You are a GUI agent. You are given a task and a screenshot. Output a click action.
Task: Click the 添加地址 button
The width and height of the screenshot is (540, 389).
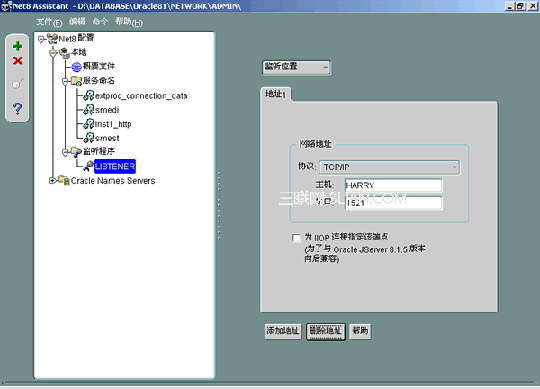[x=283, y=331]
